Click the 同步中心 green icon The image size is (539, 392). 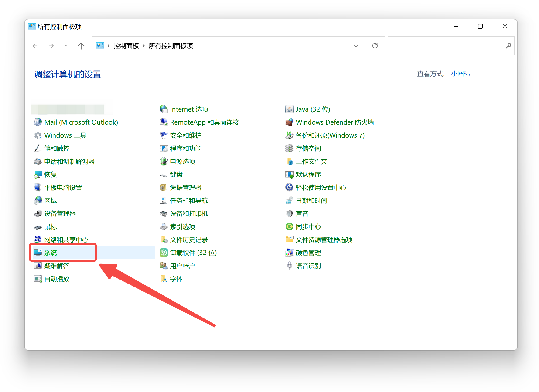(289, 227)
